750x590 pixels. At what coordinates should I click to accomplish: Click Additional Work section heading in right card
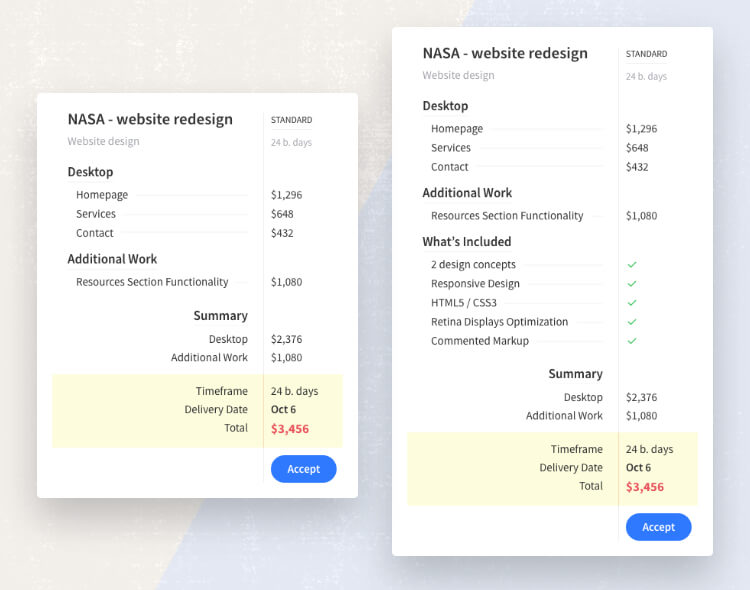coord(467,193)
